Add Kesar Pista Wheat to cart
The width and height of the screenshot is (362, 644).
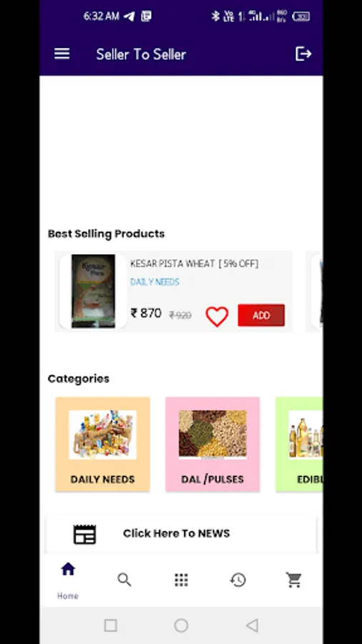pos(261,315)
